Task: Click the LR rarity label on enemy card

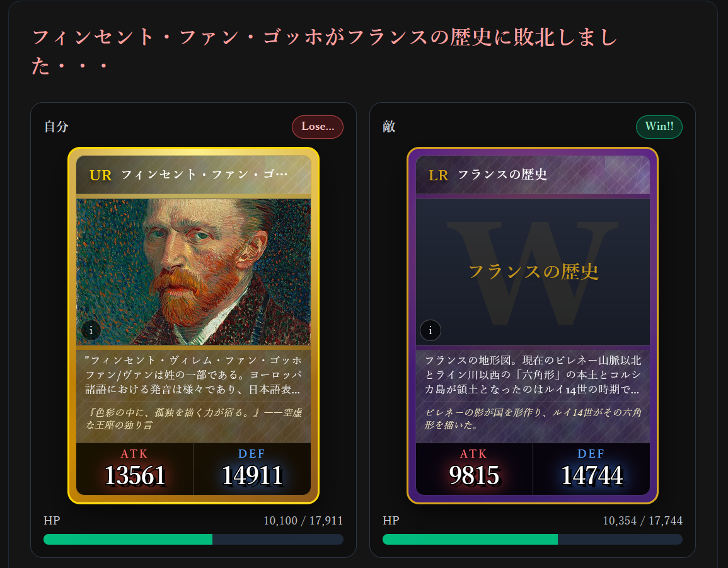Action: 438,175
